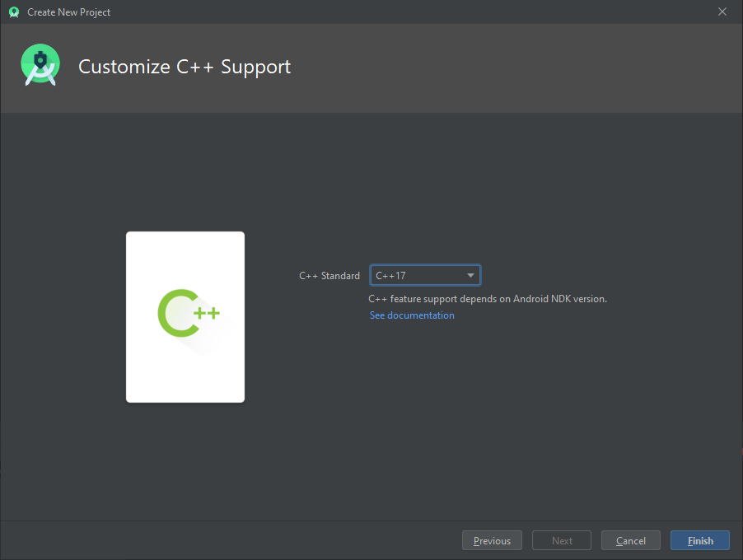Screen dimensions: 743x560
Task: Click the C++ Standard field label
Action: pyautogui.click(x=329, y=275)
